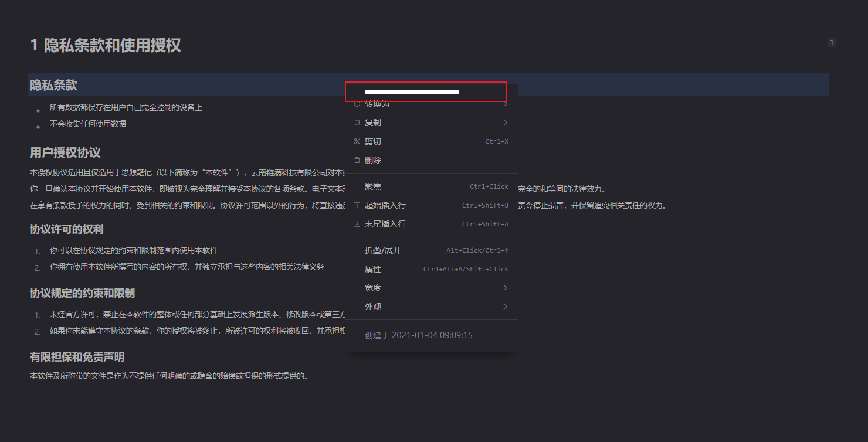Click the highlighted 隐私条款 heading

click(x=53, y=85)
